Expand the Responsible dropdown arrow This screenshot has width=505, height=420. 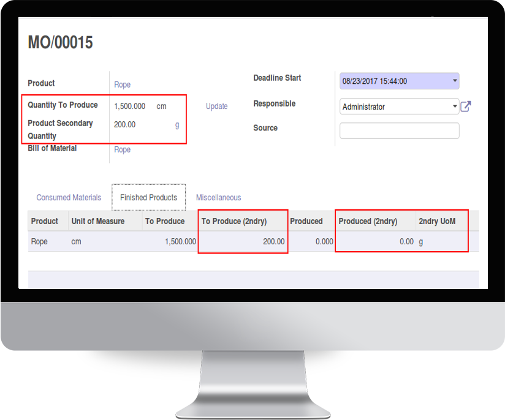point(455,106)
